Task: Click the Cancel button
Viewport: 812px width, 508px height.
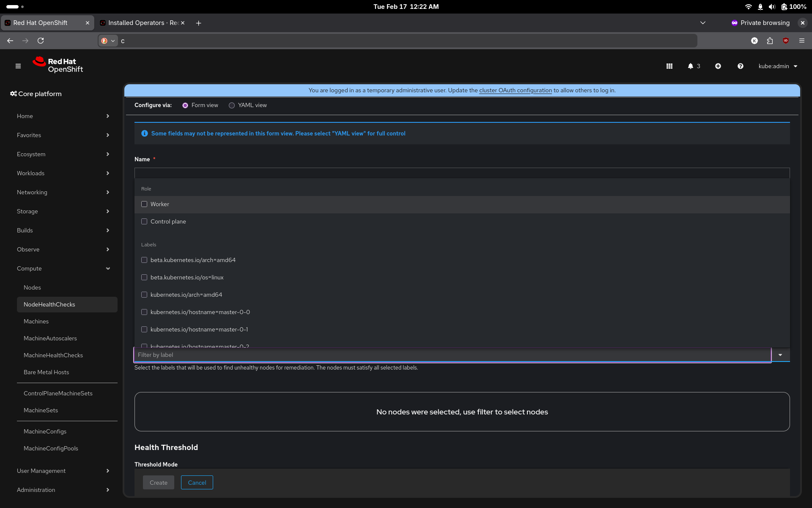Action: pyautogui.click(x=197, y=483)
